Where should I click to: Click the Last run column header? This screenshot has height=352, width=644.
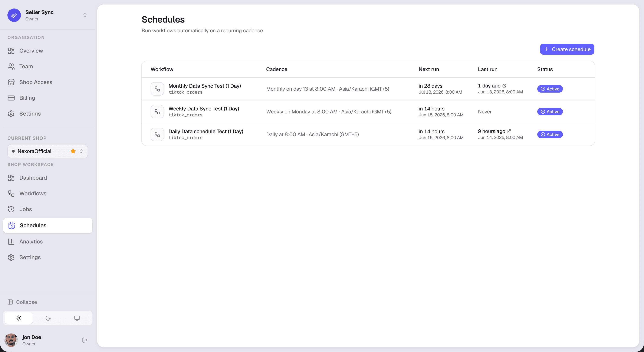point(487,69)
